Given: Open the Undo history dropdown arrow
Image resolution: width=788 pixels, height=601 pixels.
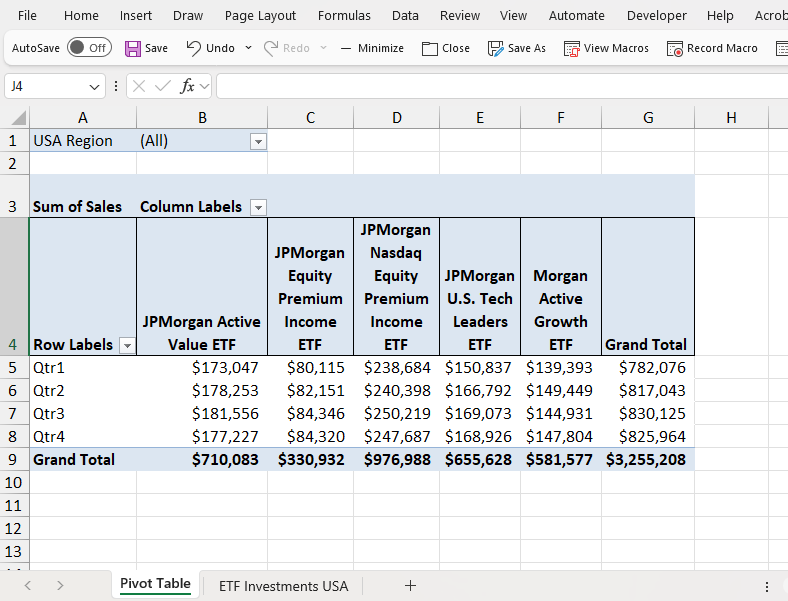Looking at the screenshot, I should tap(248, 48).
